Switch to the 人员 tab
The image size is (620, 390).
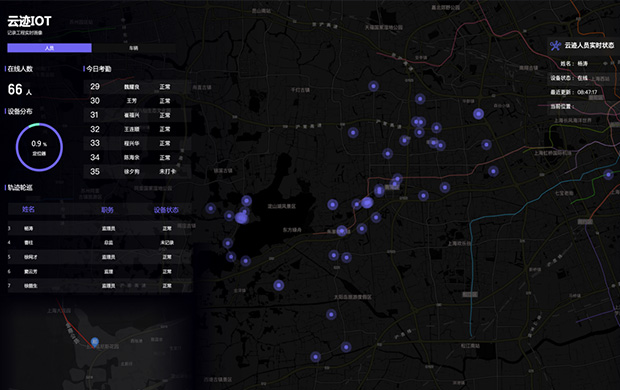pos(49,48)
